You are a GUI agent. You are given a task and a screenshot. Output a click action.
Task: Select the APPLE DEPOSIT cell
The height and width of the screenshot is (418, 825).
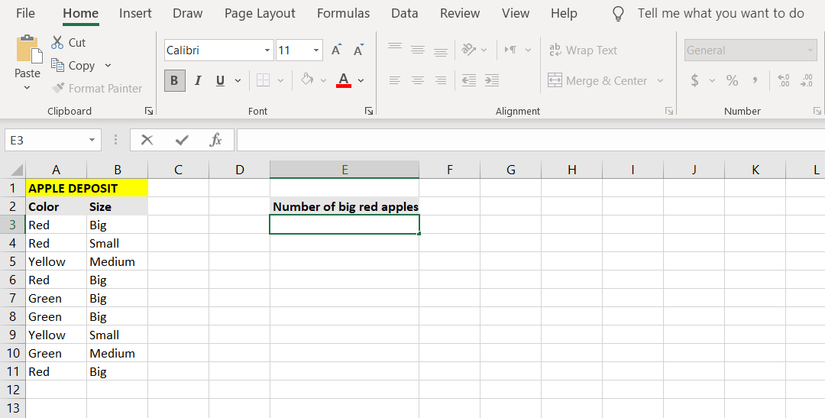87,188
